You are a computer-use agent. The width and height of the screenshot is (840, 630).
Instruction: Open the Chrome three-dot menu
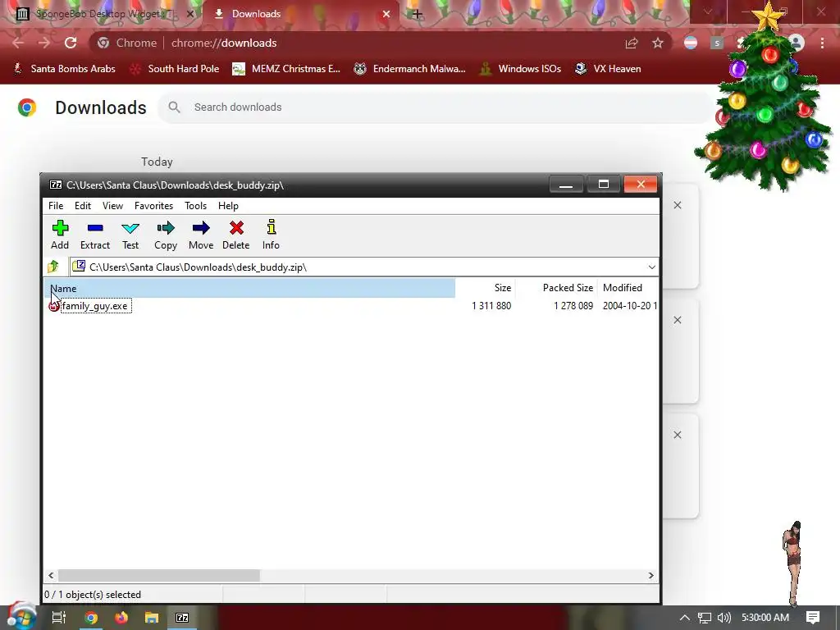(x=822, y=43)
